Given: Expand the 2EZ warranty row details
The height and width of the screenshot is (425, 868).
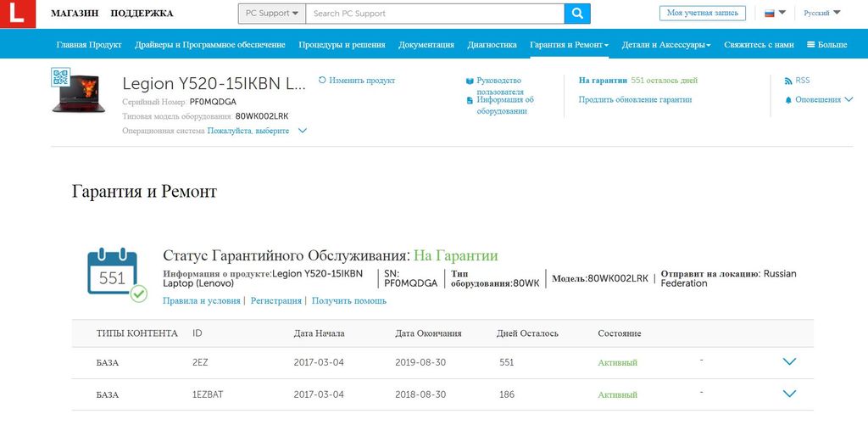Looking at the screenshot, I should (789, 362).
